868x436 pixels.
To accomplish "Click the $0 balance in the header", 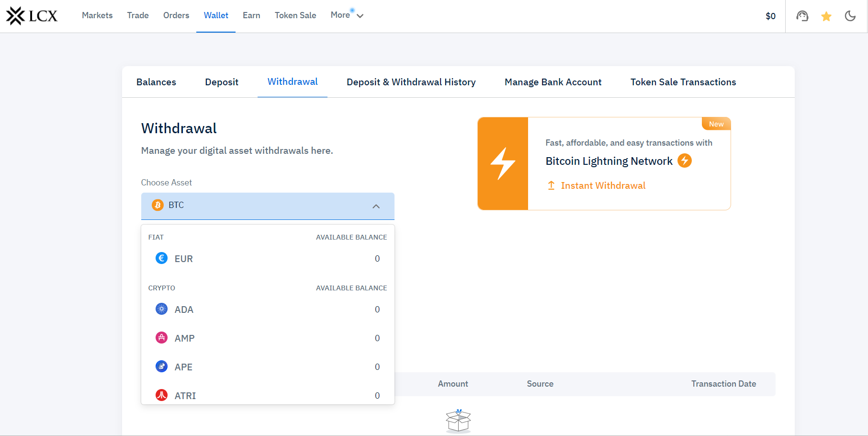I will coord(770,16).
